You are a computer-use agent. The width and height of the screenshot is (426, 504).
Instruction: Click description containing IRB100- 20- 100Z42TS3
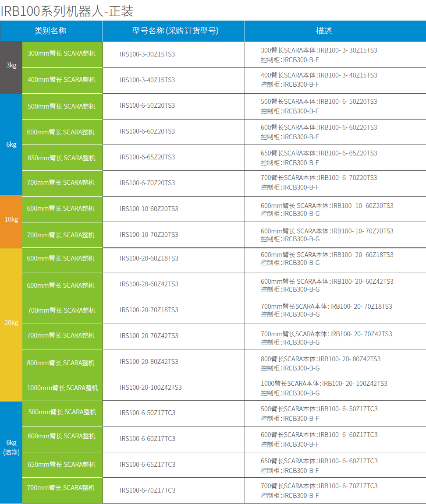[x=324, y=388]
